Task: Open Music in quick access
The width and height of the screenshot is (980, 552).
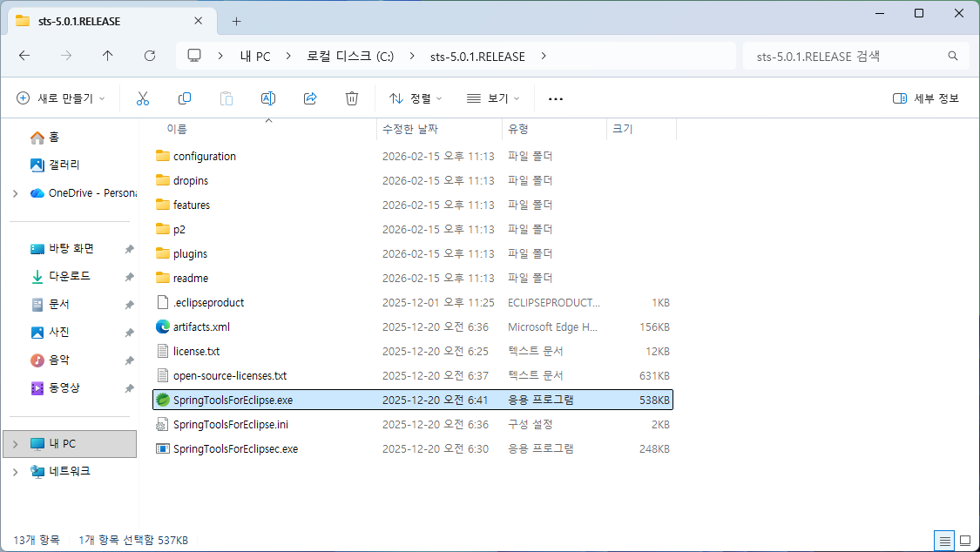Action: click(50, 360)
